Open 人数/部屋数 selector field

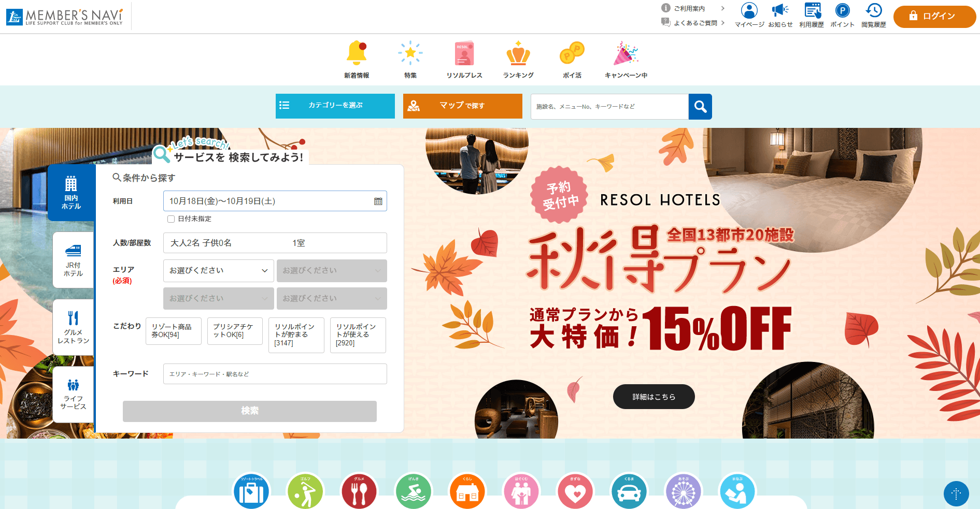275,243
